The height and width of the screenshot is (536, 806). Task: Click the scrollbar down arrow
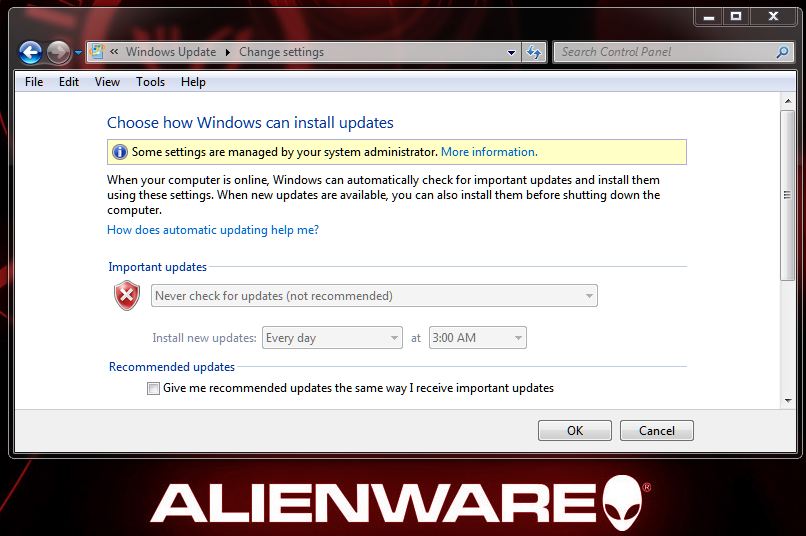coord(788,401)
